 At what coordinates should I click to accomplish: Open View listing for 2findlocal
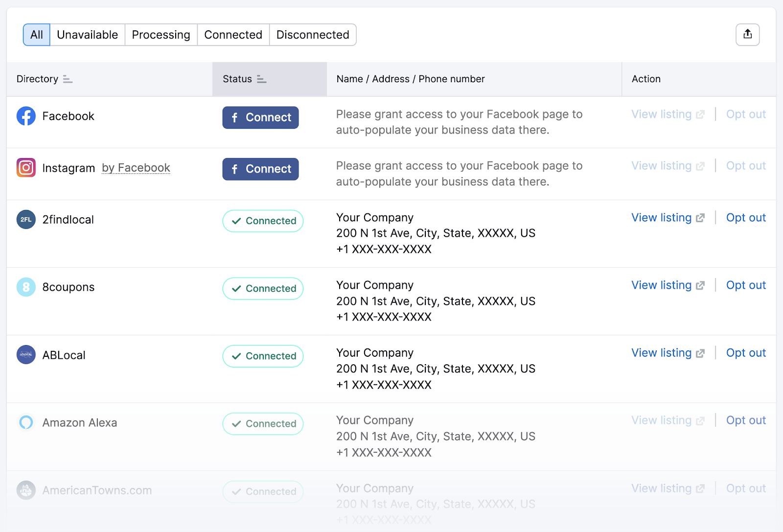click(668, 218)
